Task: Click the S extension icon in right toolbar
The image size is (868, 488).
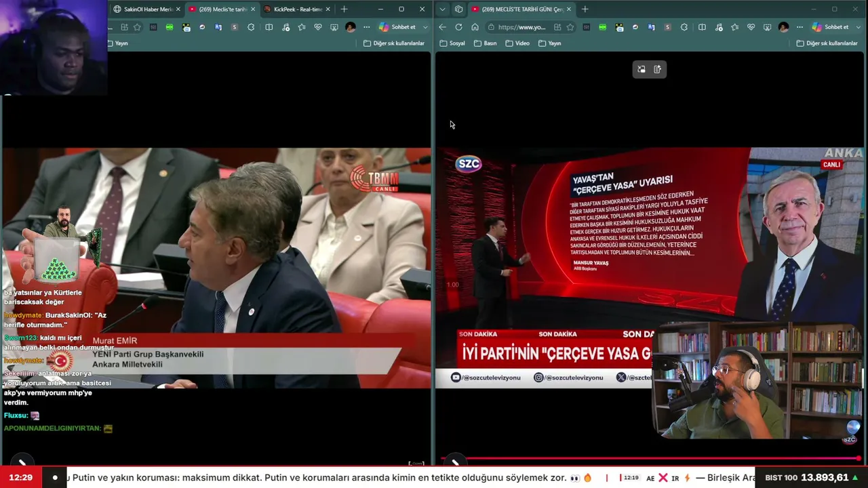Action: coord(667,27)
